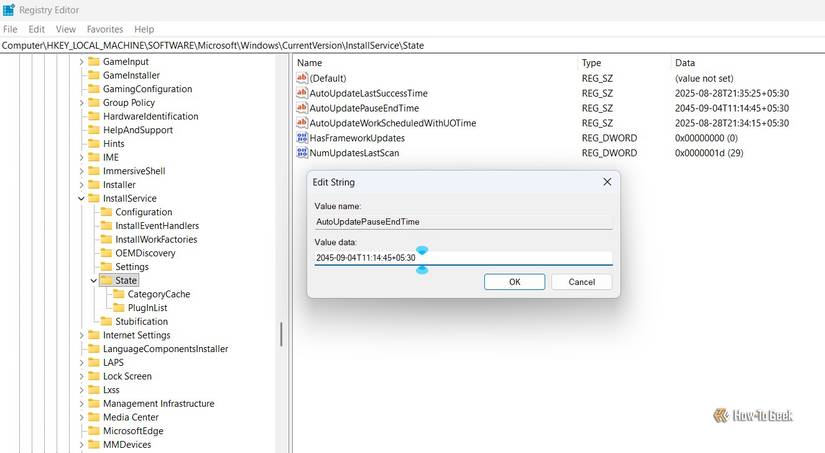Select the LanguageComponentsInstaller tree item

click(x=165, y=349)
